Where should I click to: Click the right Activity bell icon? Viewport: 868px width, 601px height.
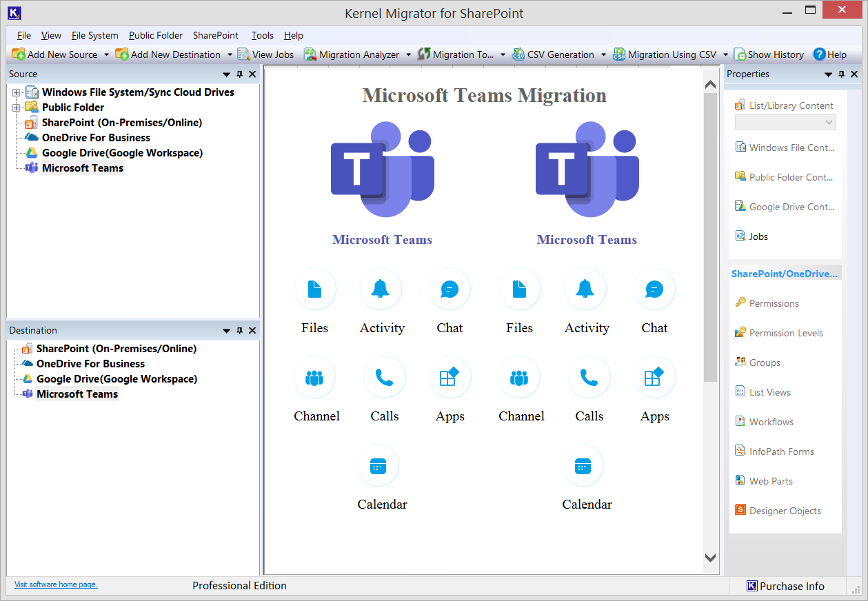click(585, 289)
